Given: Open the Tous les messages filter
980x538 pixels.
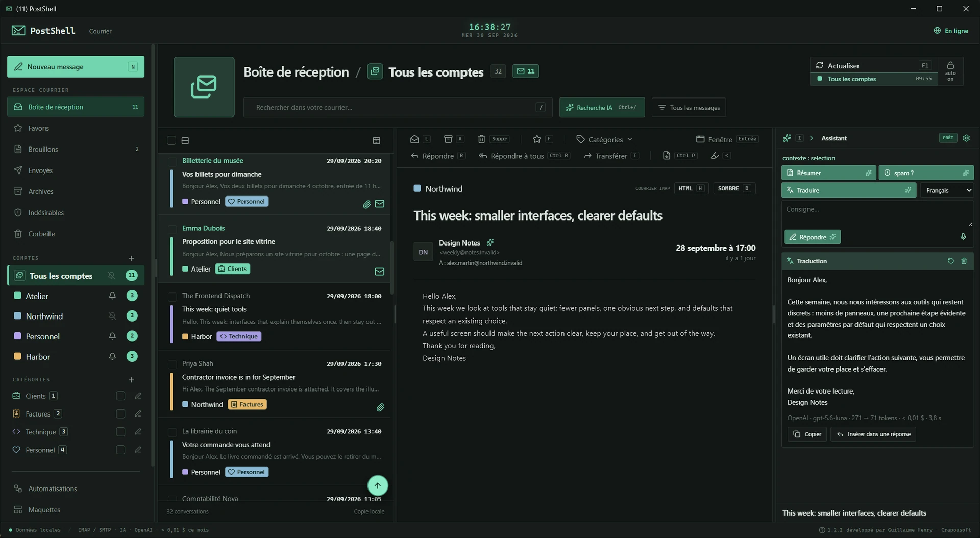Looking at the screenshot, I should click(x=689, y=108).
